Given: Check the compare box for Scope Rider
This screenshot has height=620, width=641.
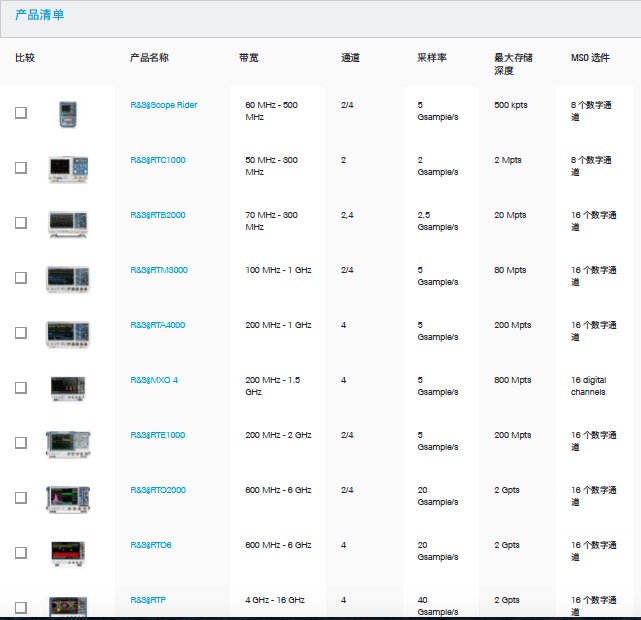Looking at the screenshot, I should [x=21, y=113].
